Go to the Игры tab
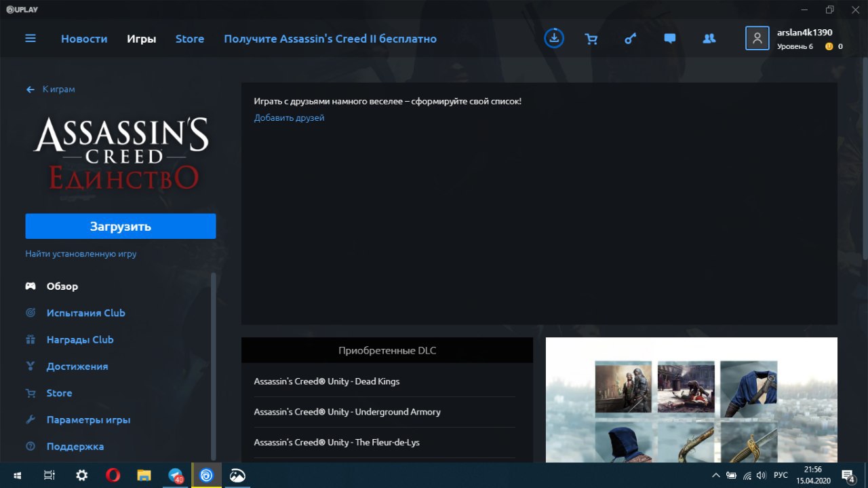The height and width of the screenshot is (488, 868). pyautogui.click(x=142, y=39)
